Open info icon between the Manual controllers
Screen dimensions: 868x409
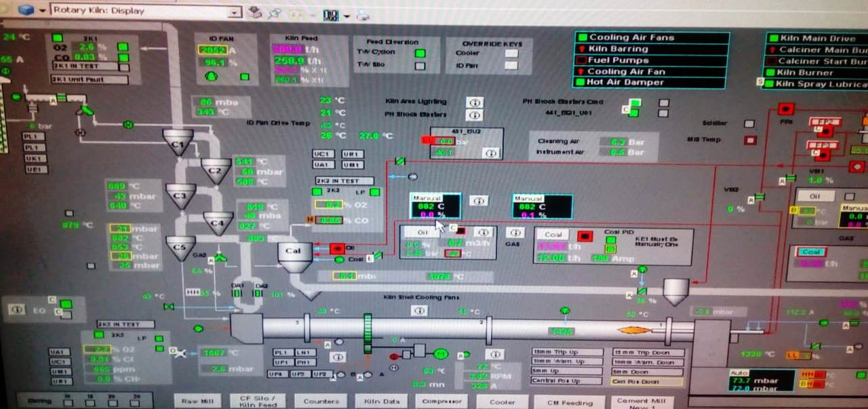(x=479, y=201)
